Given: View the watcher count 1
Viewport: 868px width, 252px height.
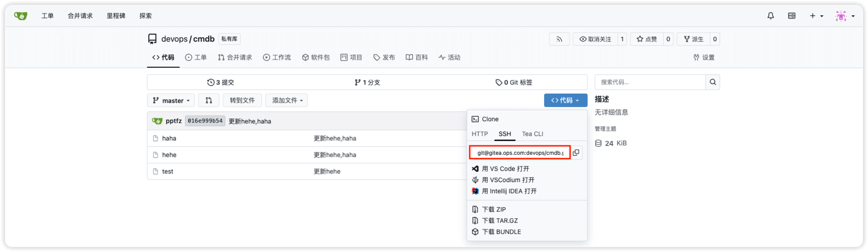Looking at the screenshot, I should tap(622, 39).
